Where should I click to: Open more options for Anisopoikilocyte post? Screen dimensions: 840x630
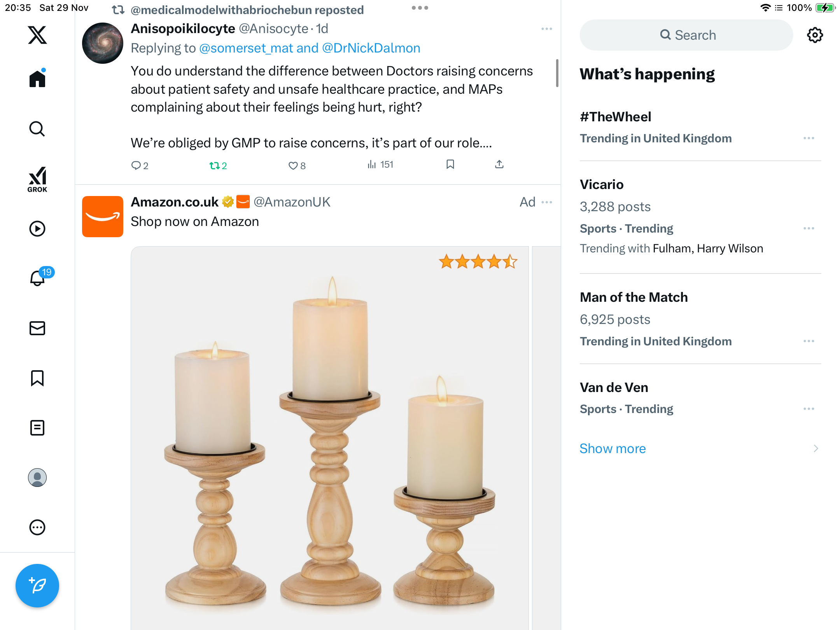point(546,29)
